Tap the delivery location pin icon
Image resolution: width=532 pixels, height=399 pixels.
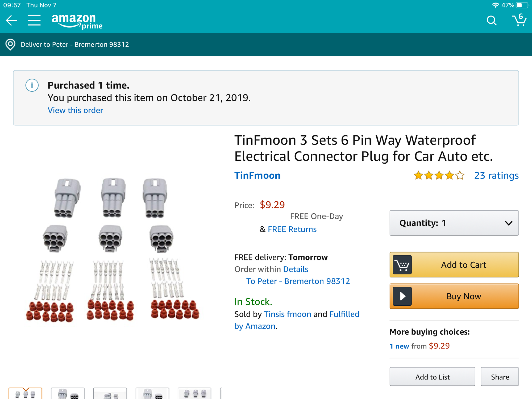point(10,44)
